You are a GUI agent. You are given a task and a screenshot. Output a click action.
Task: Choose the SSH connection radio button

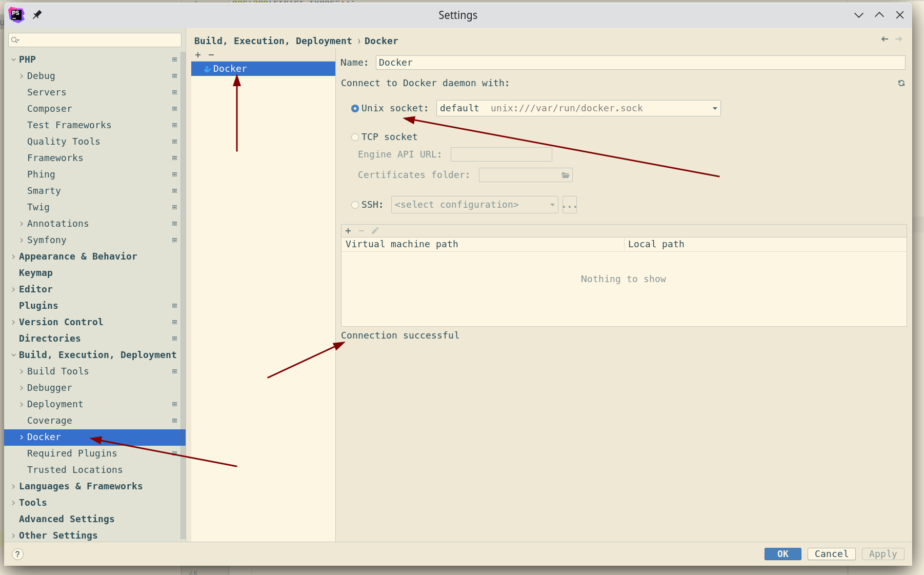[355, 205]
